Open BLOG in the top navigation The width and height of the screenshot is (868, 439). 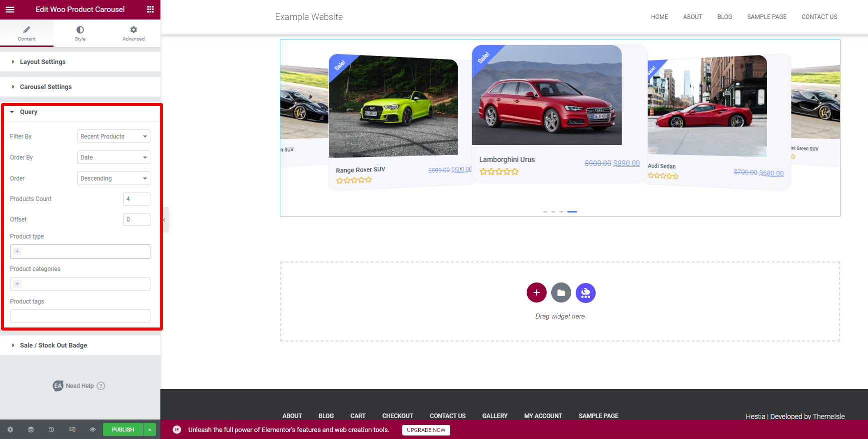(x=725, y=17)
